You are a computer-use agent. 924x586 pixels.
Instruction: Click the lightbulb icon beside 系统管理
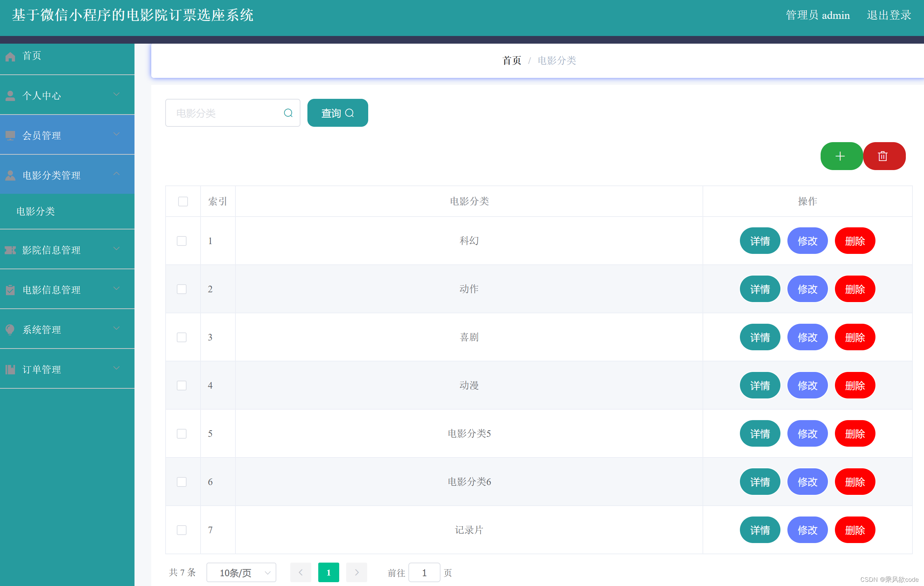point(10,329)
